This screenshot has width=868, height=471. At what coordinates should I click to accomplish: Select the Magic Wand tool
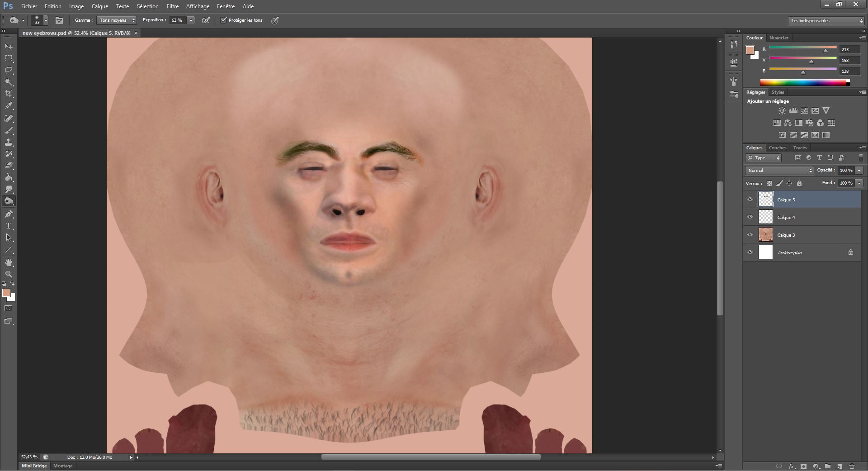(9, 82)
